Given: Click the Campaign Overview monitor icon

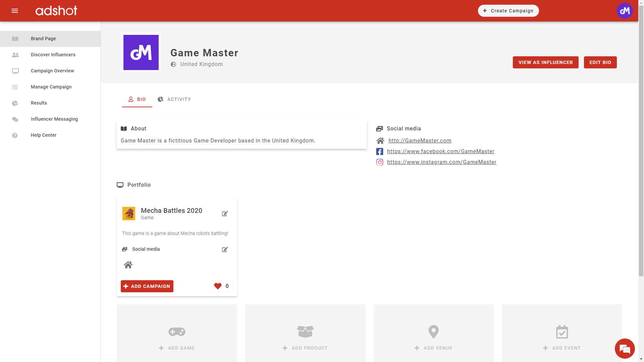Looking at the screenshot, I should click(x=15, y=71).
